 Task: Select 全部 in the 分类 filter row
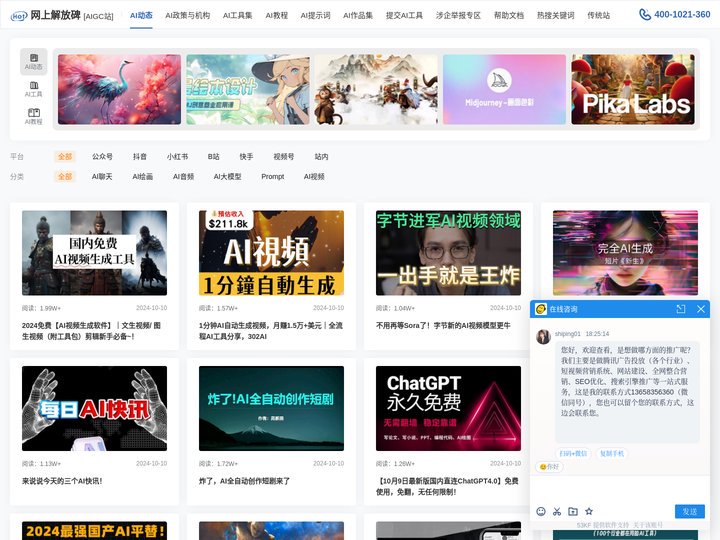point(65,176)
